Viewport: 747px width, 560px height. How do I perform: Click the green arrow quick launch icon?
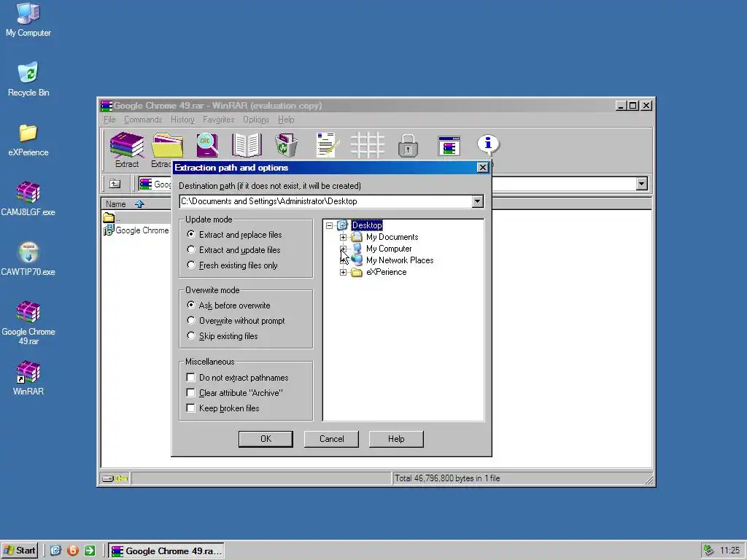(x=90, y=551)
